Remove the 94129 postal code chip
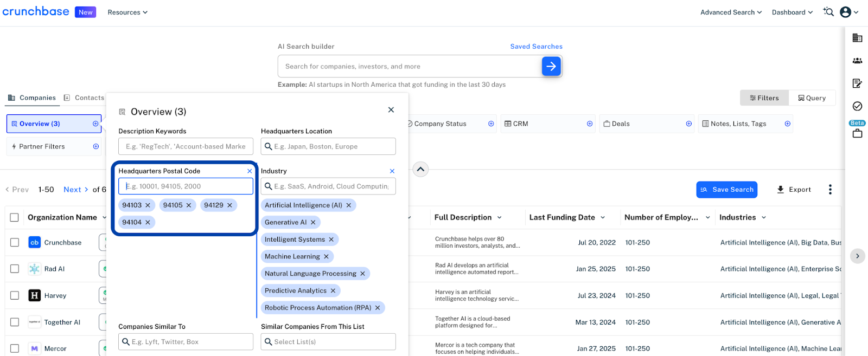 pyautogui.click(x=229, y=205)
